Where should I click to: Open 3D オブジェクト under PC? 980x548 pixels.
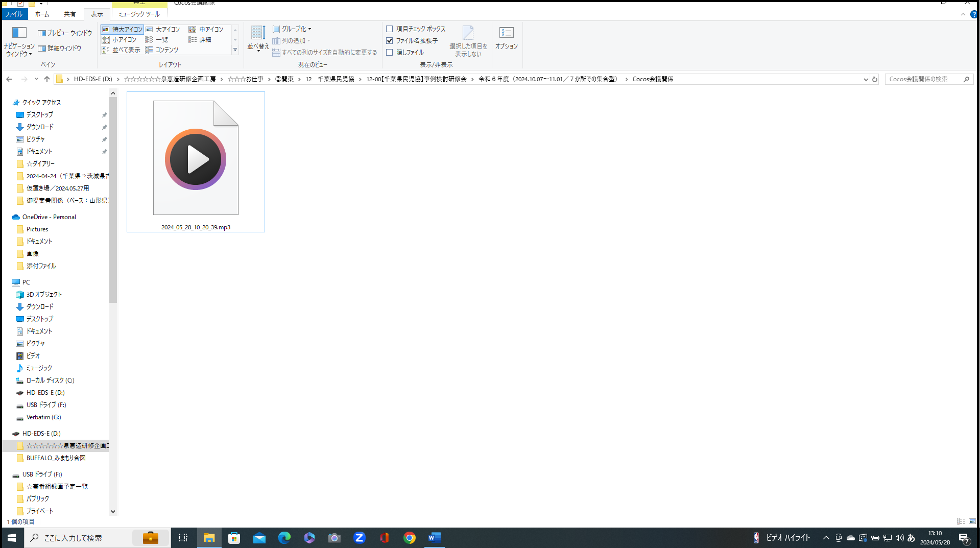pos(44,295)
